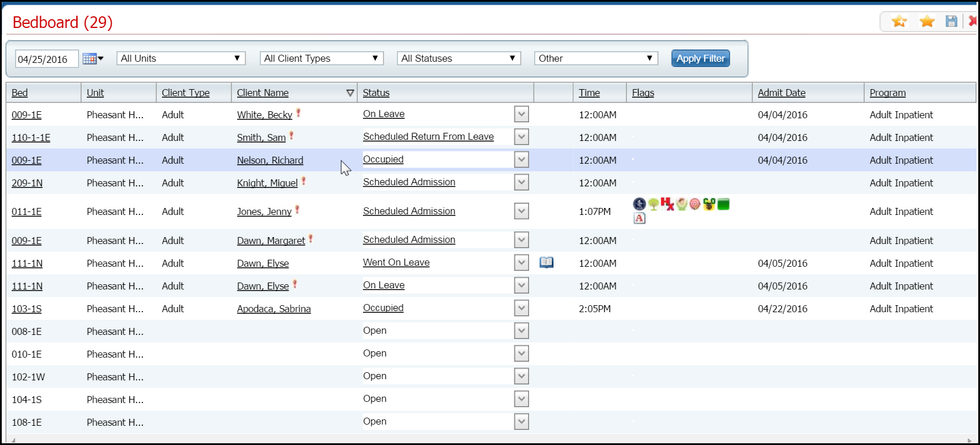Open the All Statuses dropdown filter

[459, 58]
